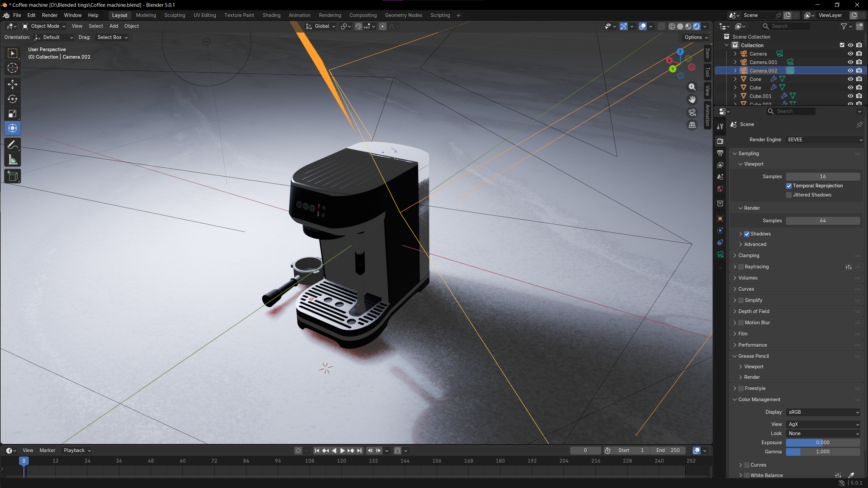Hide Camera.001 in viewport via eye icon
The height and width of the screenshot is (488, 868).
850,62
